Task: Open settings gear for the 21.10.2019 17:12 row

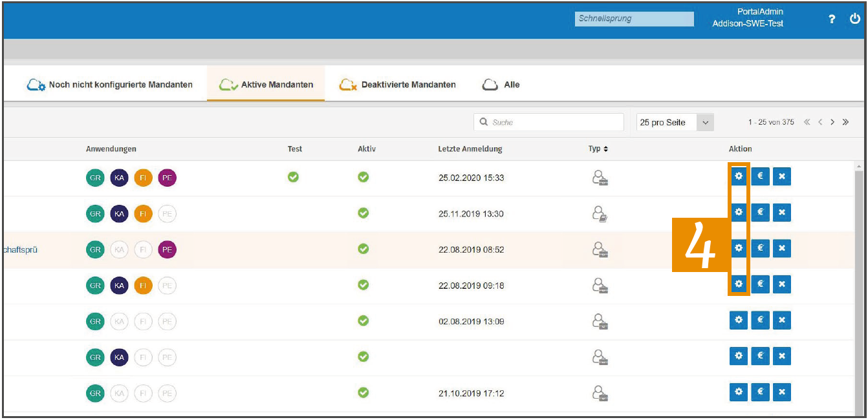Action: [x=739, y=391]
